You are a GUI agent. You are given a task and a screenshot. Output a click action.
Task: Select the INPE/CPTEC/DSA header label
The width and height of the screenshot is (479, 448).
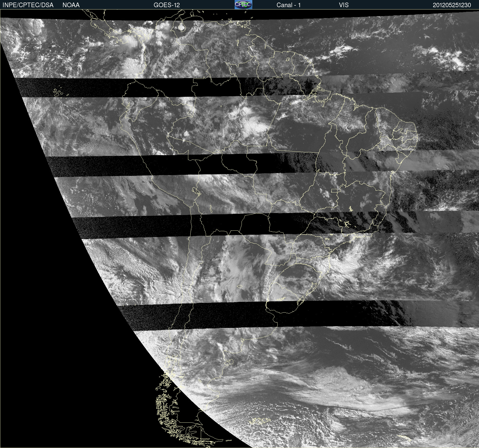pyautogui.click(x=28, y=5)
